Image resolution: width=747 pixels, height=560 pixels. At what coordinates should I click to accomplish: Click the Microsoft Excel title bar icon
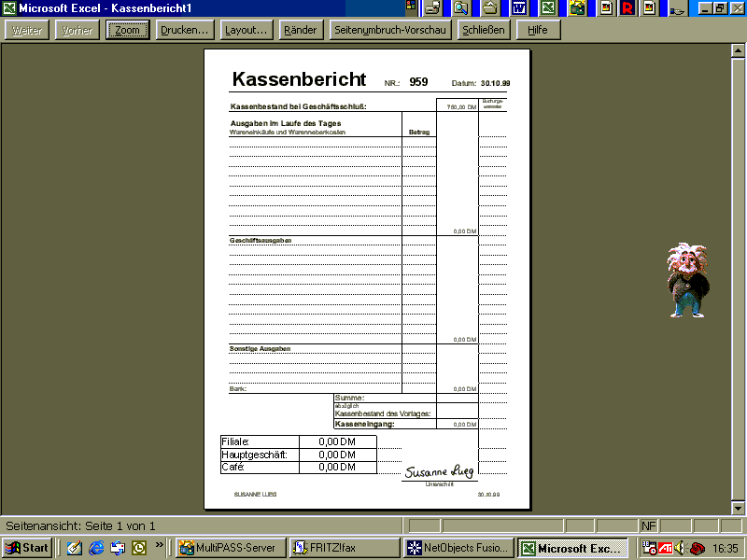click(9, 7)
